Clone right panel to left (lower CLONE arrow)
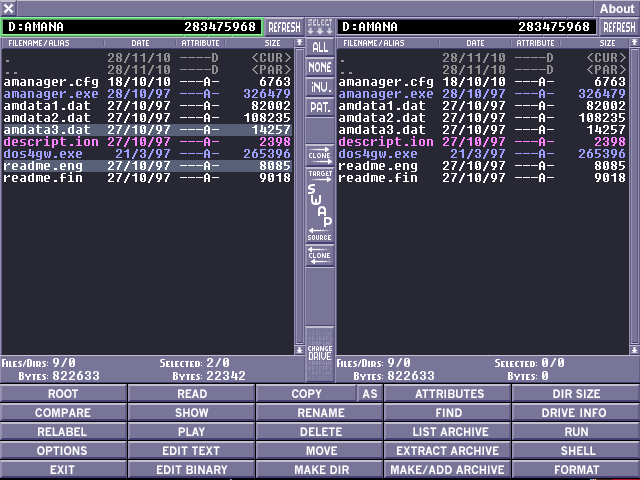The image size is (640, 480). (x=320, y=255)
